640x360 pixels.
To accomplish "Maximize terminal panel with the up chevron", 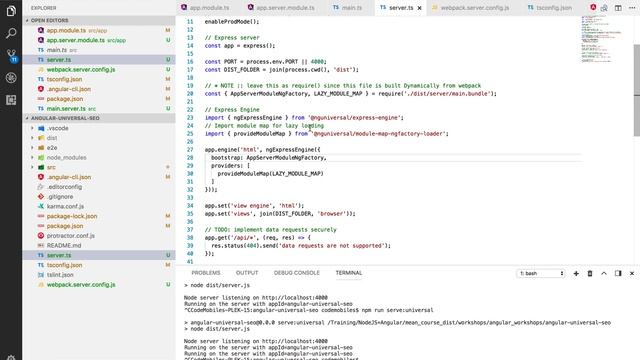I will coord(604,273).
